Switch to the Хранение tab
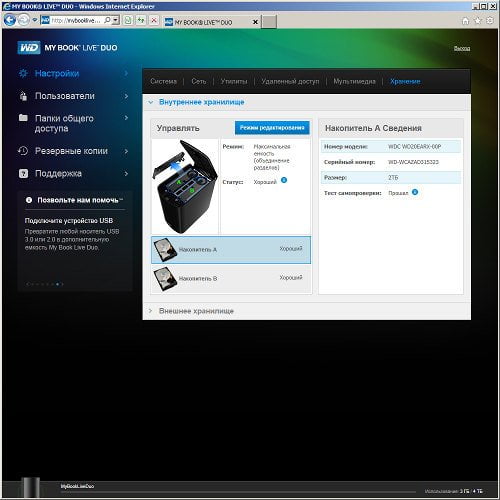Screen dimensions: 500x500 pyautogui.click(x=405, y=81)
